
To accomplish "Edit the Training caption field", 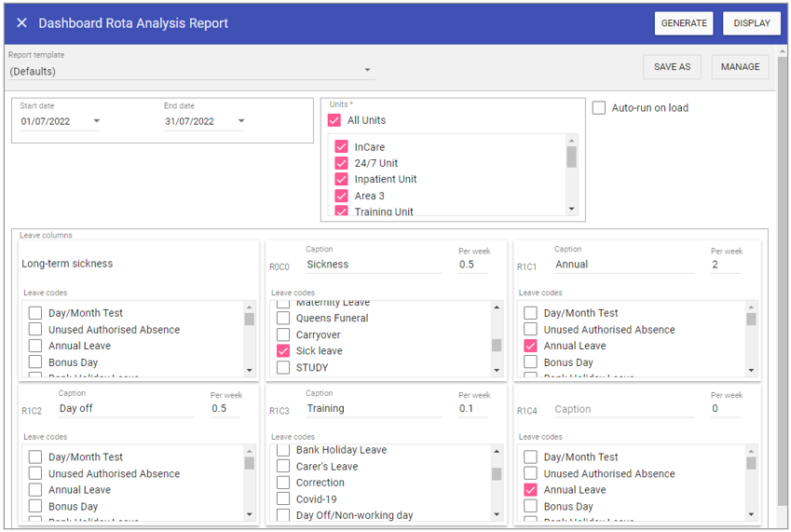I will coord(374,408).
